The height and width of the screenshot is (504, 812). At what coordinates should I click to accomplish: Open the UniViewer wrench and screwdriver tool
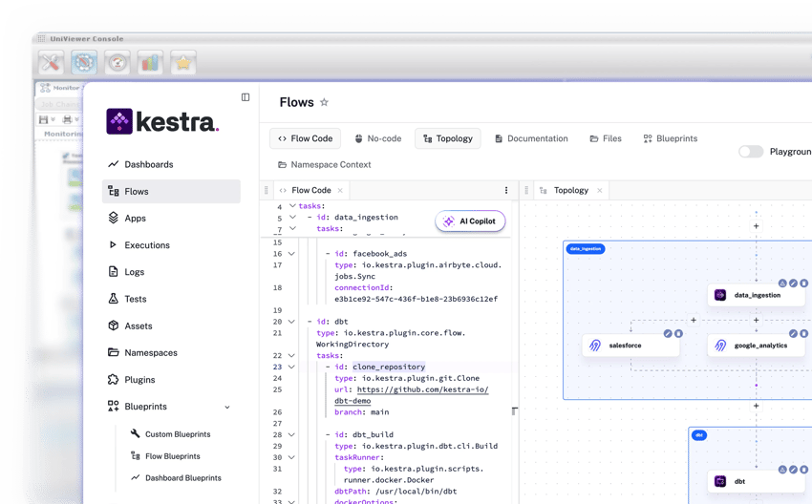[51, 63]
